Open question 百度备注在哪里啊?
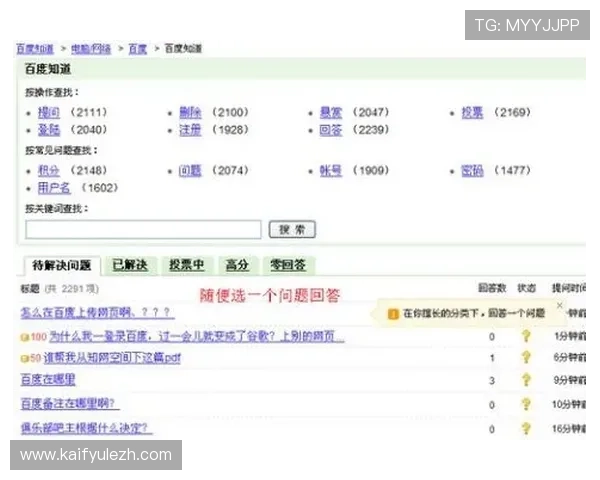The width and height of the screenshot is (600, 480). pyautogui.click(x=70, y=403)
